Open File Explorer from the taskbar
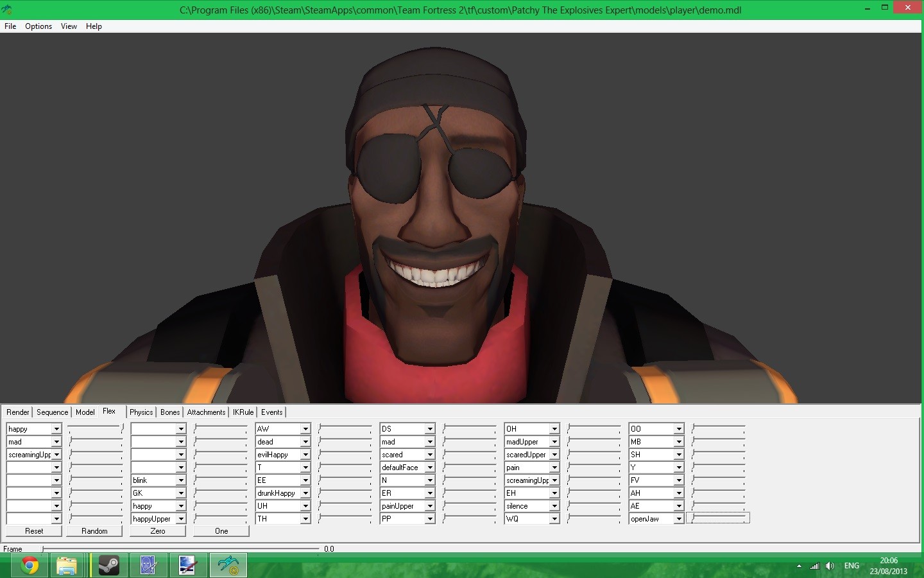Image resolution: width=924 pixels, height=578 pixels. click(x=67, y=565)
